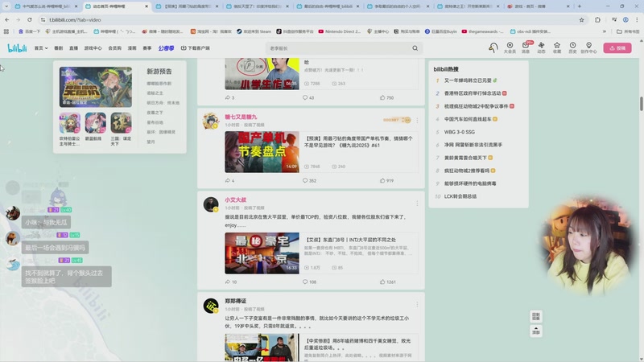Open 创作中心 icon in header
The height and width of the screenshot is (362, 644).
(x=588, y=47)
